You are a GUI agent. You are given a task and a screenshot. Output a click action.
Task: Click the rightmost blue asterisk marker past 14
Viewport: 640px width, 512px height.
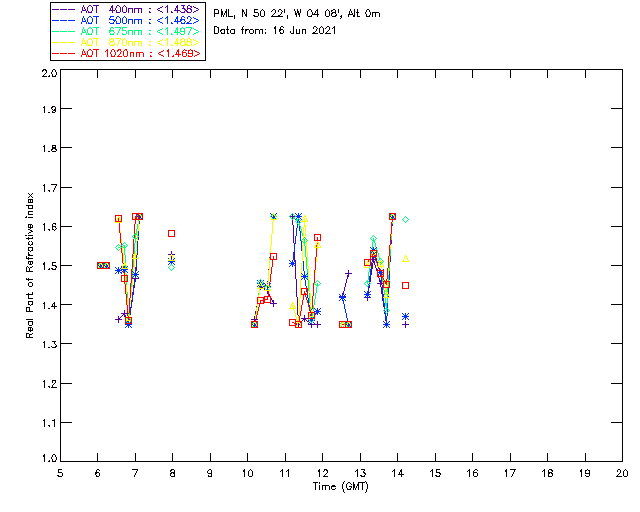[x=405, y=316]
